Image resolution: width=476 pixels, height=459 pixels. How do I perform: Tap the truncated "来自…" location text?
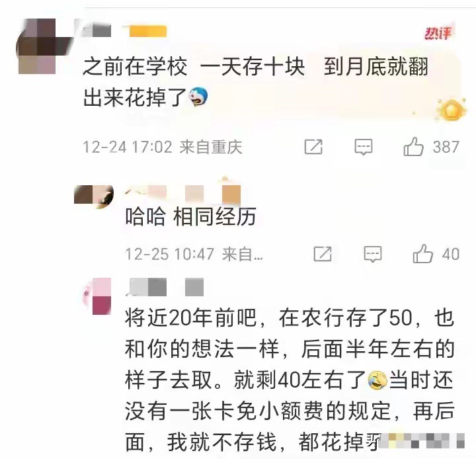tap(242, 254)
